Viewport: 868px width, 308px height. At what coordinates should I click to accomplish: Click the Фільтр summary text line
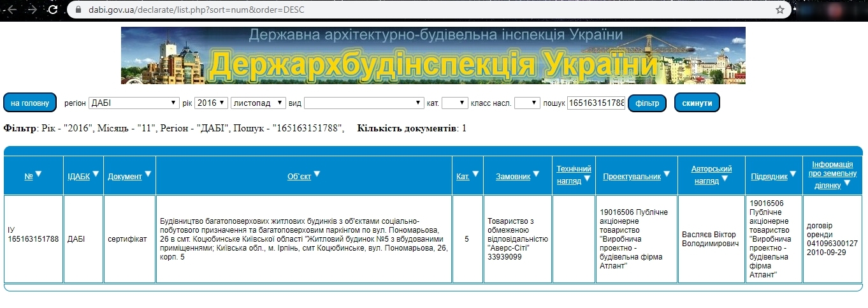[x=174, y=128]
